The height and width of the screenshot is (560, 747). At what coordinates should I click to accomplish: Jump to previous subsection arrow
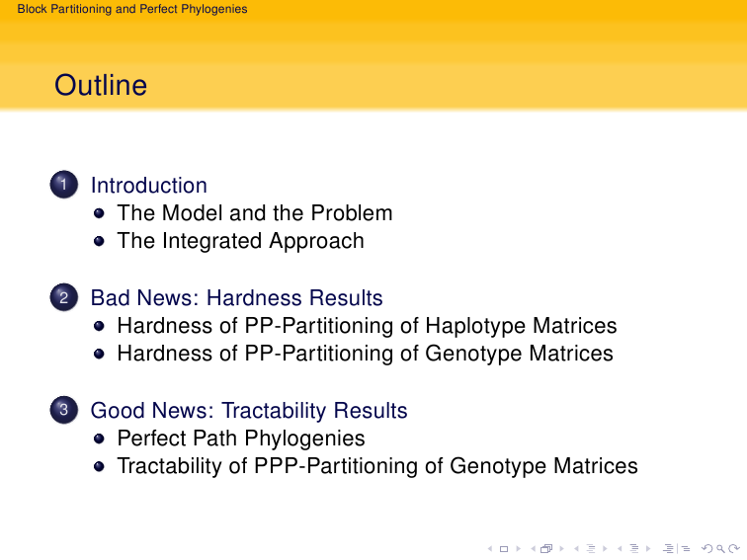[576, 549]
